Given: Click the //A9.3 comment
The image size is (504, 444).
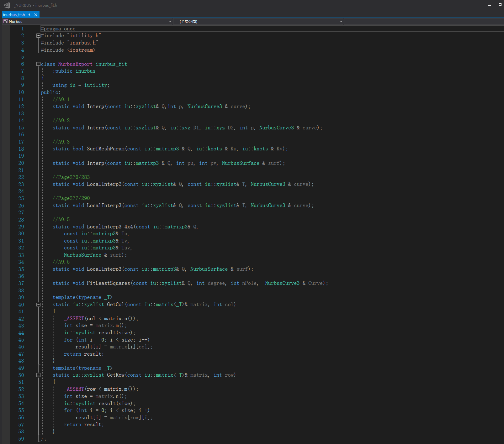Looking at the screenshot, I should (61, 142).
